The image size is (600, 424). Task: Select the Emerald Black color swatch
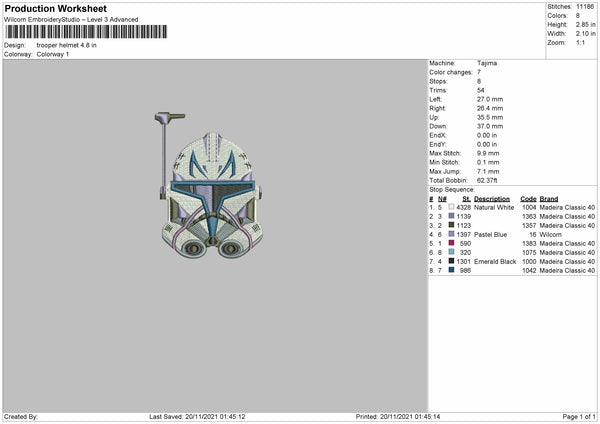tap(452, 261)
